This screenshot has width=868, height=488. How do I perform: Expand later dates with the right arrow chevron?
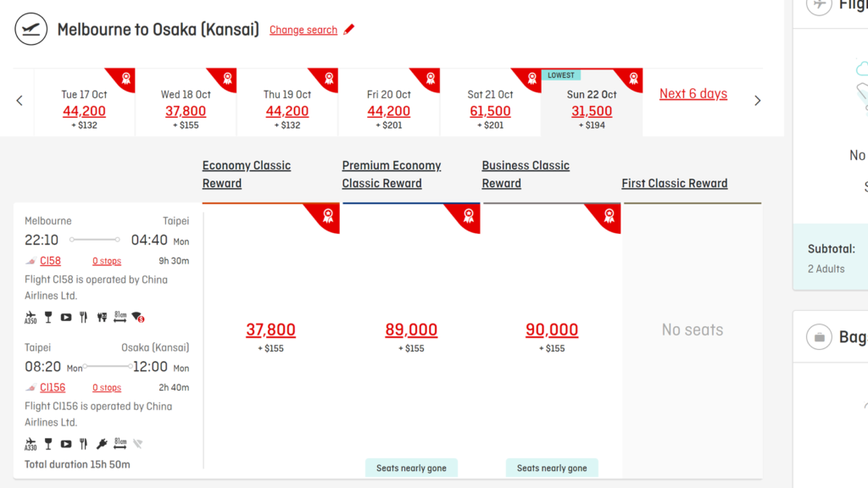[757, 99]
